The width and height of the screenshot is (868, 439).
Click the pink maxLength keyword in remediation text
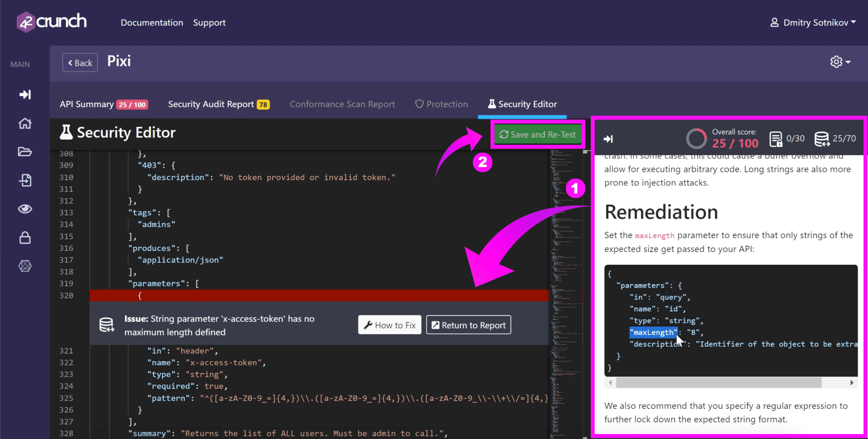655,236
